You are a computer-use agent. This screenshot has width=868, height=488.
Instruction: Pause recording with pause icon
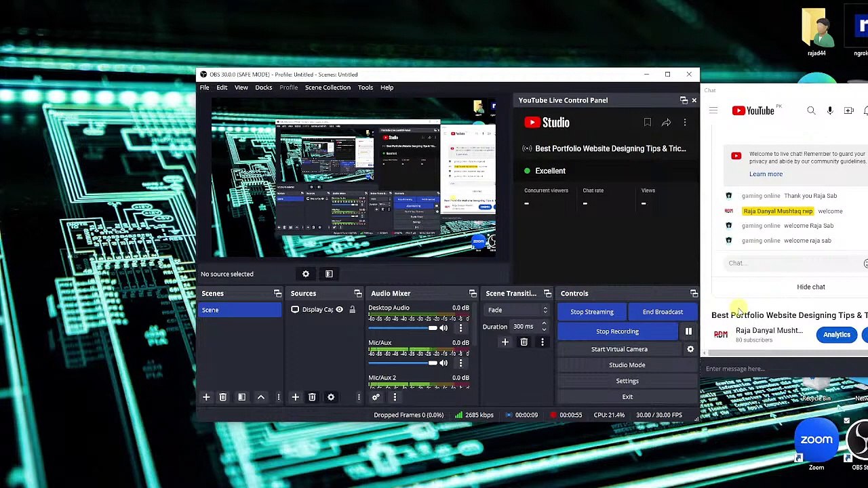tap(688, 331)
